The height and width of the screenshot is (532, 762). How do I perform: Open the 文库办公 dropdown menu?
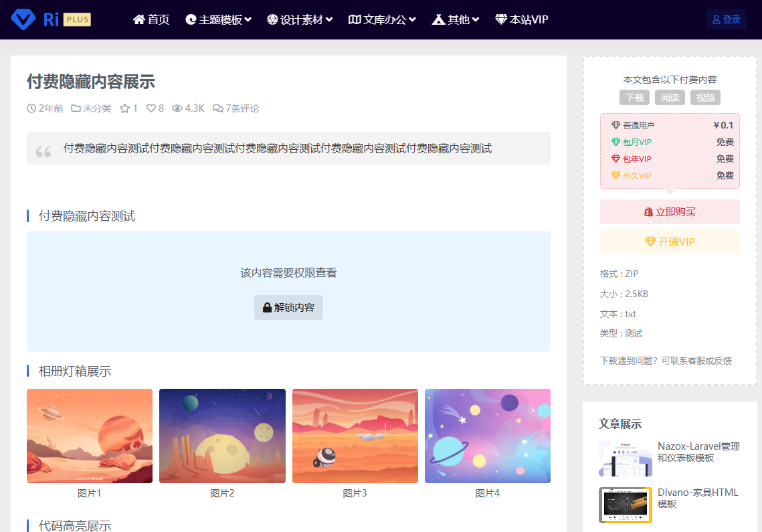click(x=383, y=19)
